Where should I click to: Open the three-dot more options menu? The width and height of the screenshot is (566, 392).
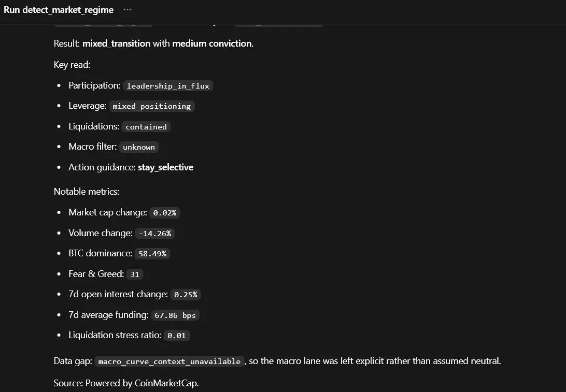click(128, 10)
